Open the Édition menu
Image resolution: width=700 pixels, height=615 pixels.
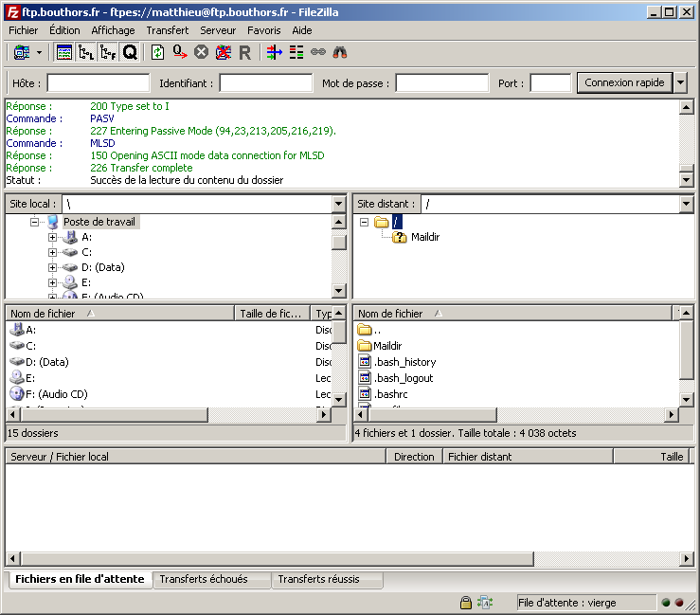pyautogui.click(x=64, y=30)
